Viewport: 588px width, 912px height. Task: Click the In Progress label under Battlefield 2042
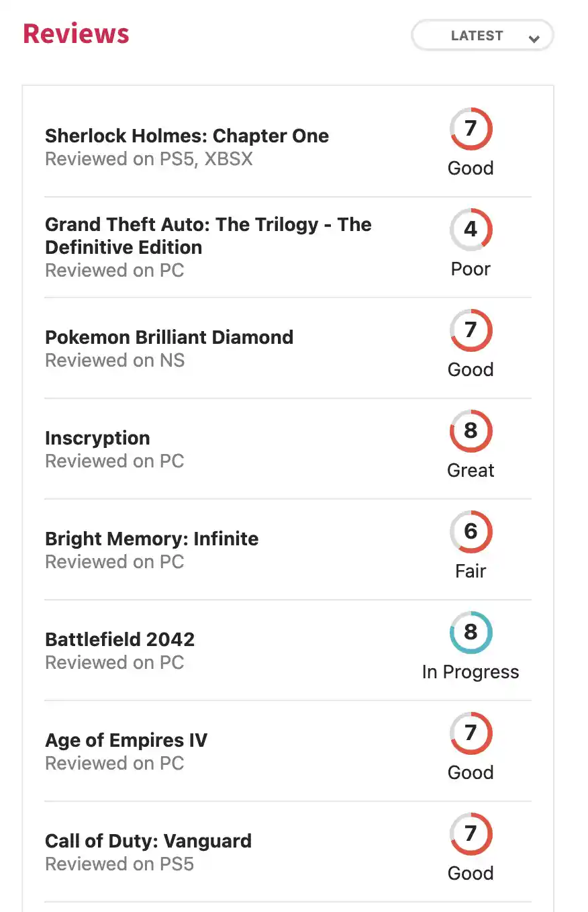(471, 672)
